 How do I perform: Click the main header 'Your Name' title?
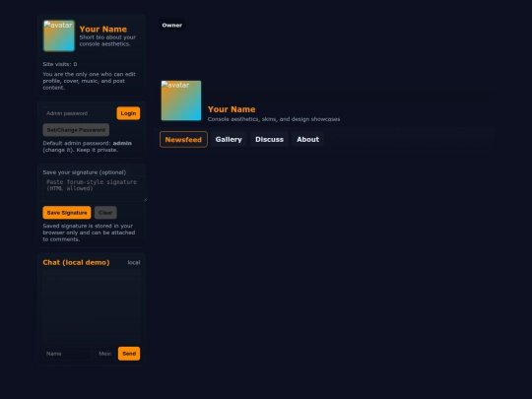[x=232, y=109]
